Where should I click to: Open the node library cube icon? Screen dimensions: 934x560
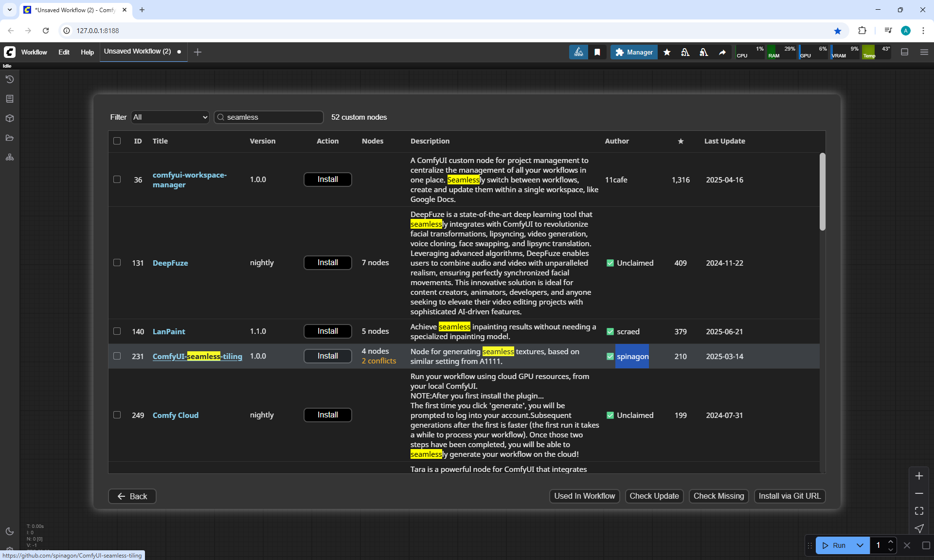pos(10,118)
